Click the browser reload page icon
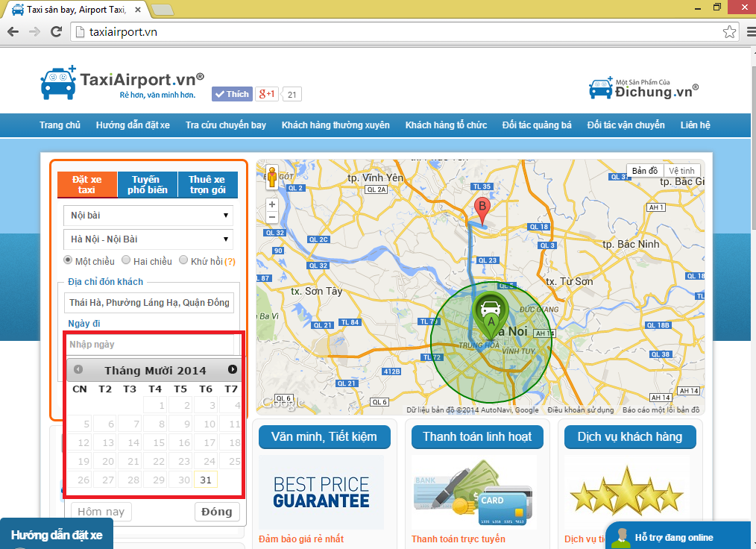This screenshot has height=549, width=756. pos(55,32)
